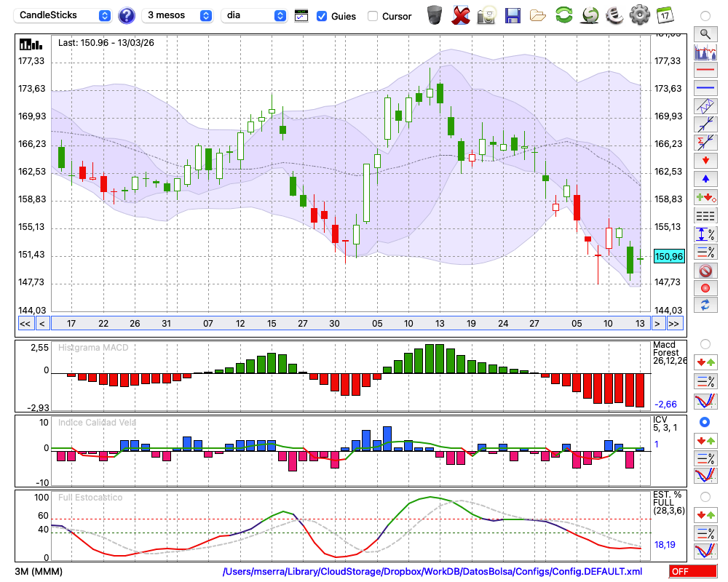The height and width of the screenshot is (582, 728).
Task: Enable the Cursor checkbox
Action: point(373,16)
